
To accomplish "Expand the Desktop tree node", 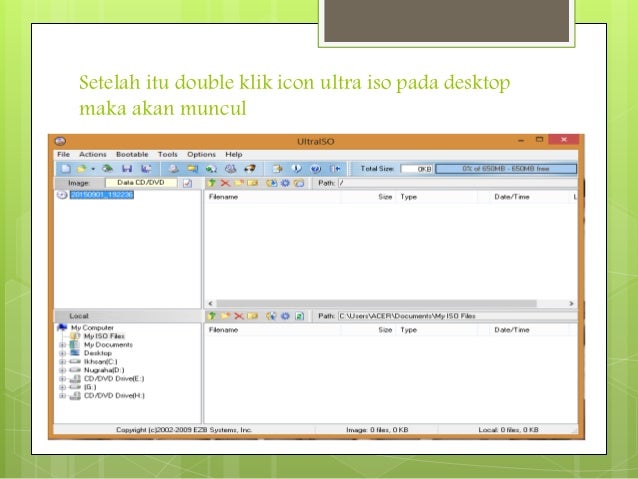I will tap(63, 353).
